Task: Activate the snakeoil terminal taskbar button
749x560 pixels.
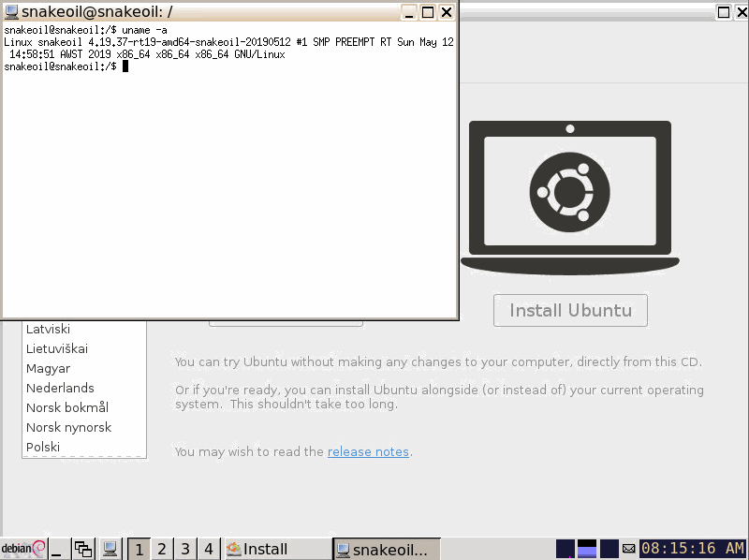Action: tap(387, 549)
